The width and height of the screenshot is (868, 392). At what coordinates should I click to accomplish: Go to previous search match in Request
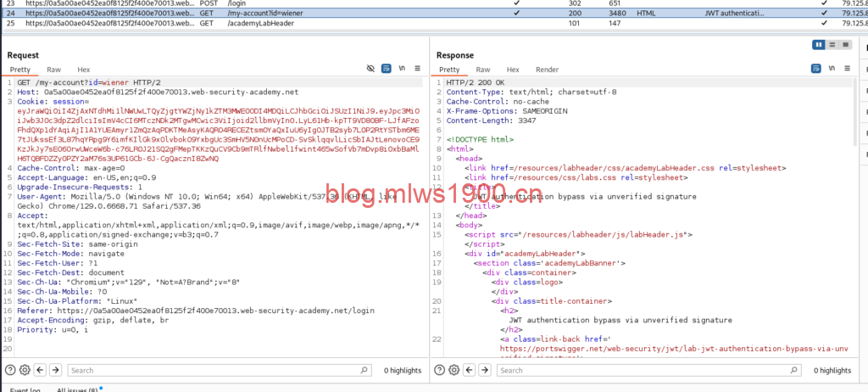pos(40,370)
